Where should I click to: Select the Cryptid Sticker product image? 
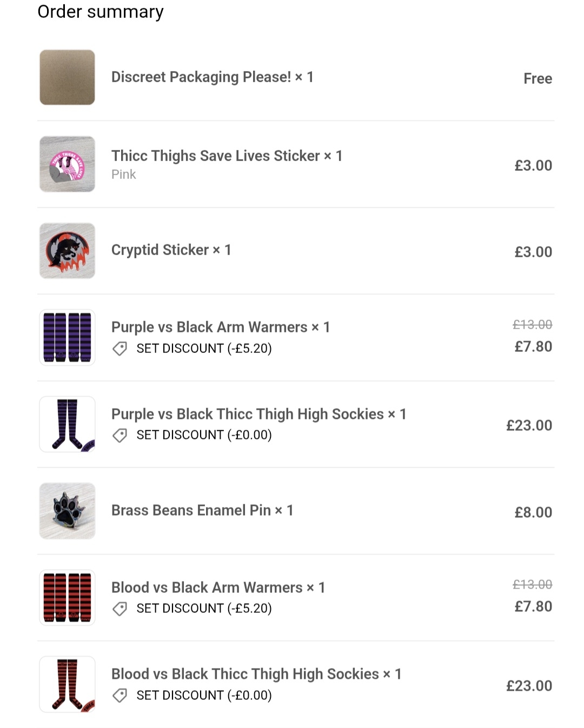(67, 251)
